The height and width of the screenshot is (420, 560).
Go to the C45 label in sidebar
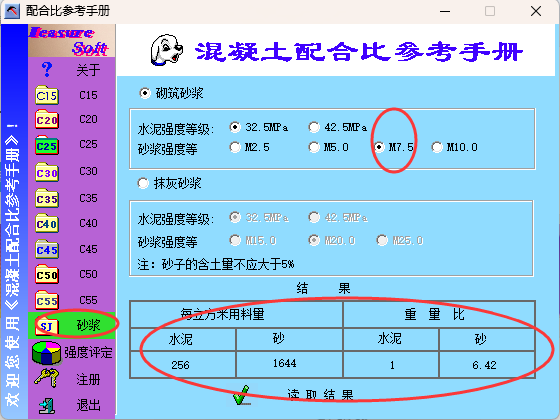coord(88,249)
